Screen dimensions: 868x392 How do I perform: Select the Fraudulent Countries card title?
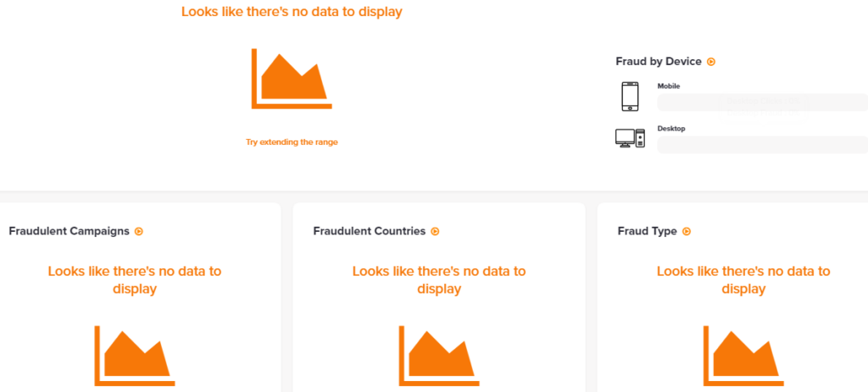369,231
